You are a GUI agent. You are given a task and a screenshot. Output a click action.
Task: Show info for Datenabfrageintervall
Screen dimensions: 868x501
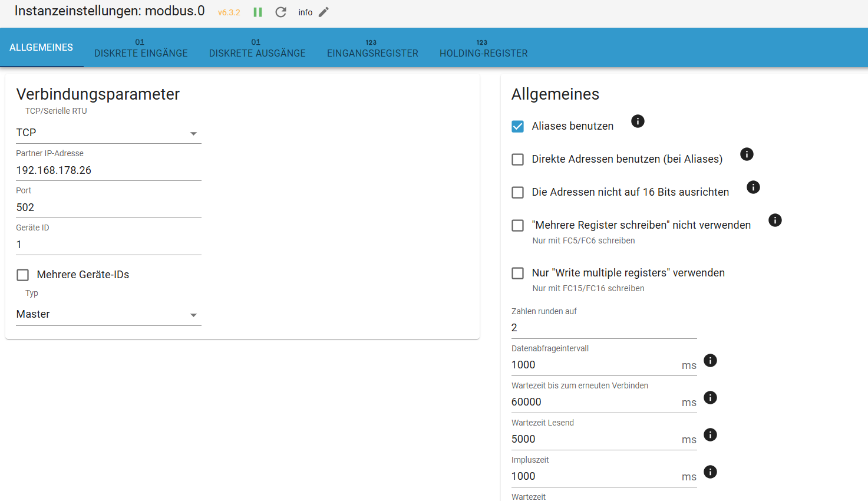[711, 360]
